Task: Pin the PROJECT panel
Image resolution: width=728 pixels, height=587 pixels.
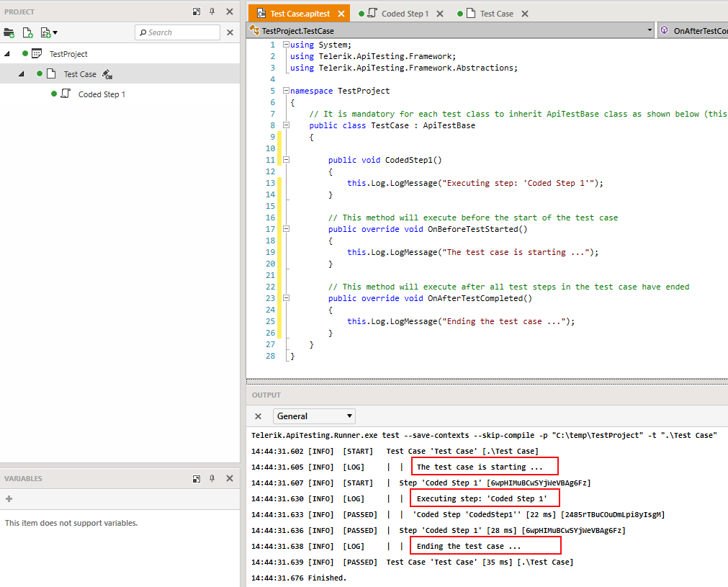Action: click(212, 12)
